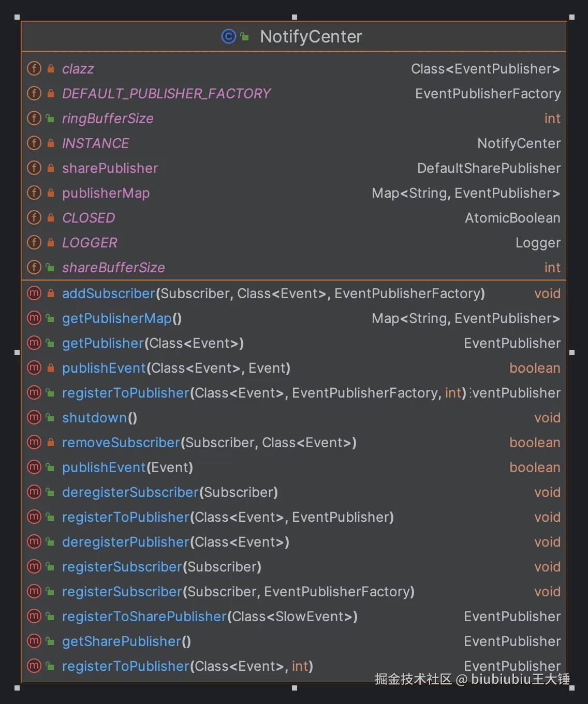Click the lock icon beside addSubscriber method
Image resolution: width=588 pixels, height=704 pixels.
click(51, 294)
